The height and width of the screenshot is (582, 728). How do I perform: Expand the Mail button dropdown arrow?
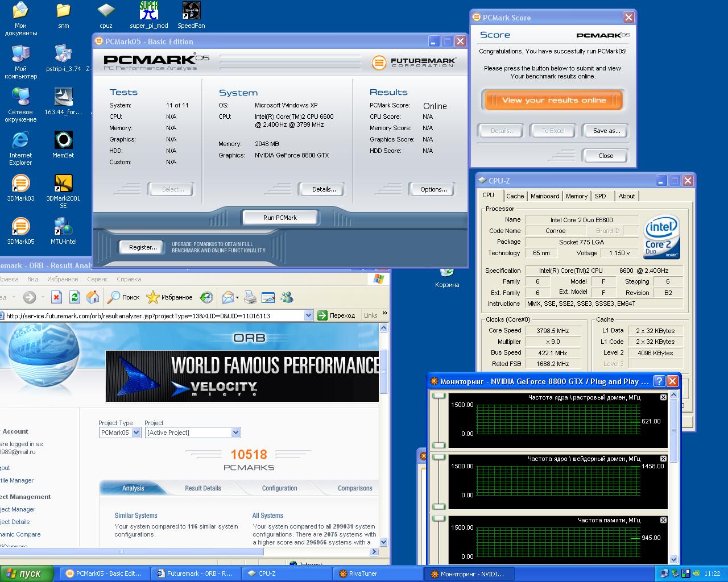(237, 297)
